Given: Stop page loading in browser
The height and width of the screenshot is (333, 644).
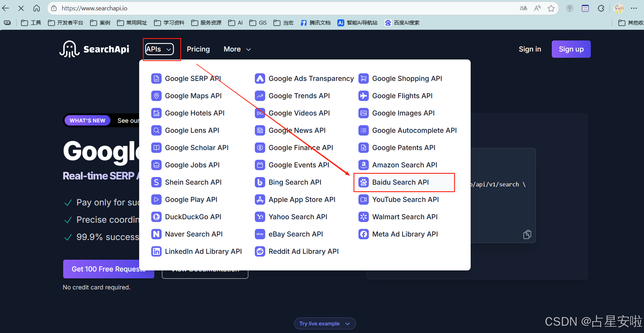Looking at the screenshot, I should [x=21, y=8].
